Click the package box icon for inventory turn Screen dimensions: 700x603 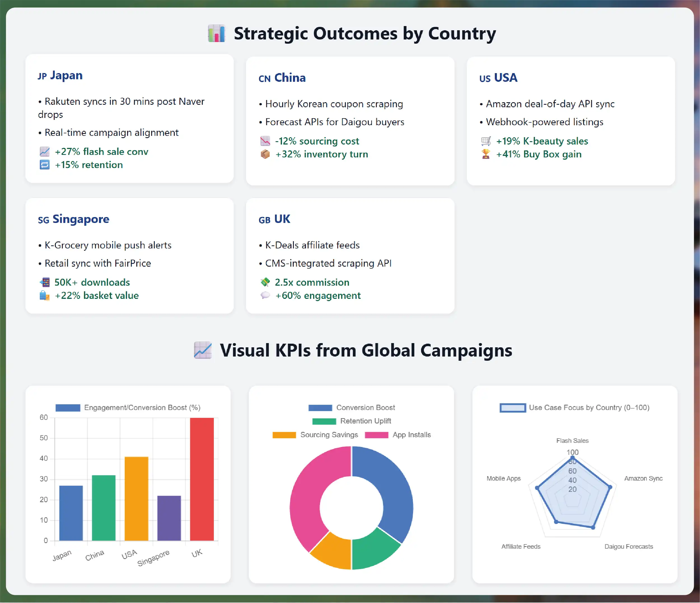(265, 154)
